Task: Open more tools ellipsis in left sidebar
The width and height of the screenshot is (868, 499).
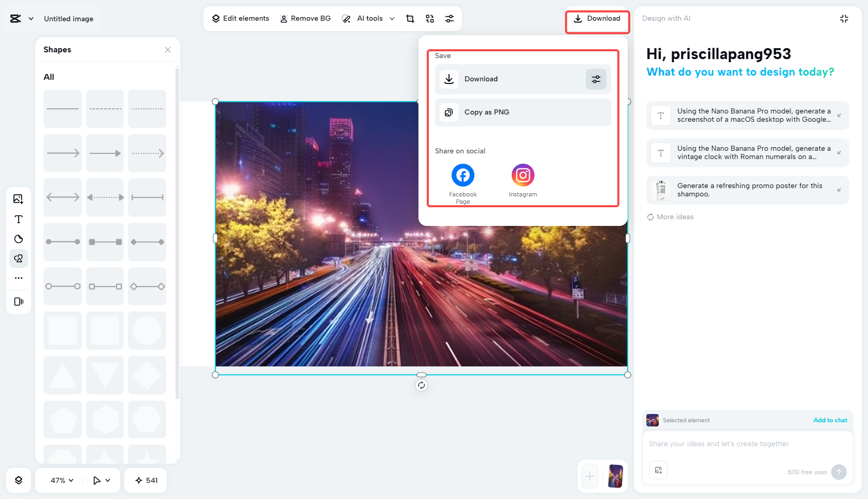Action: pos(19,278)
